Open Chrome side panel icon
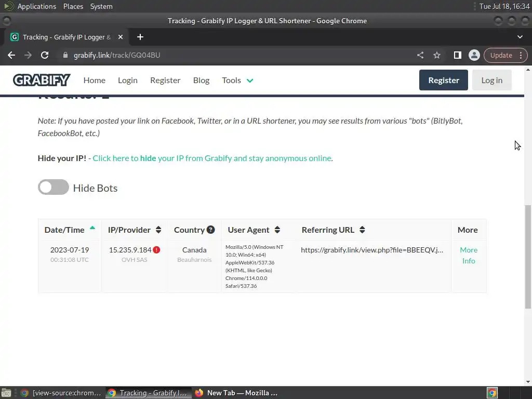 point(457,55)
